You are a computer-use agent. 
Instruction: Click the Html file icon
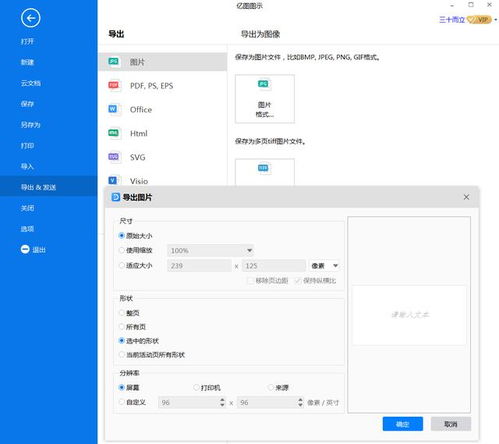pos(114,133)
